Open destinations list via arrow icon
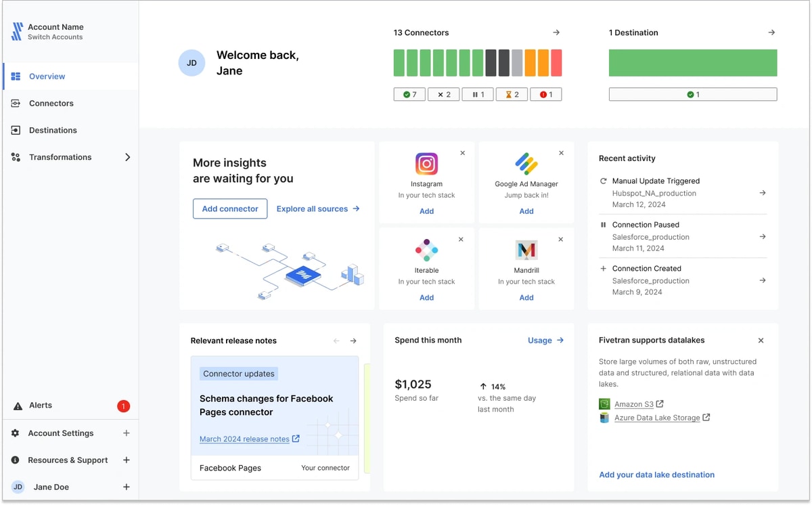 (771, 32)
